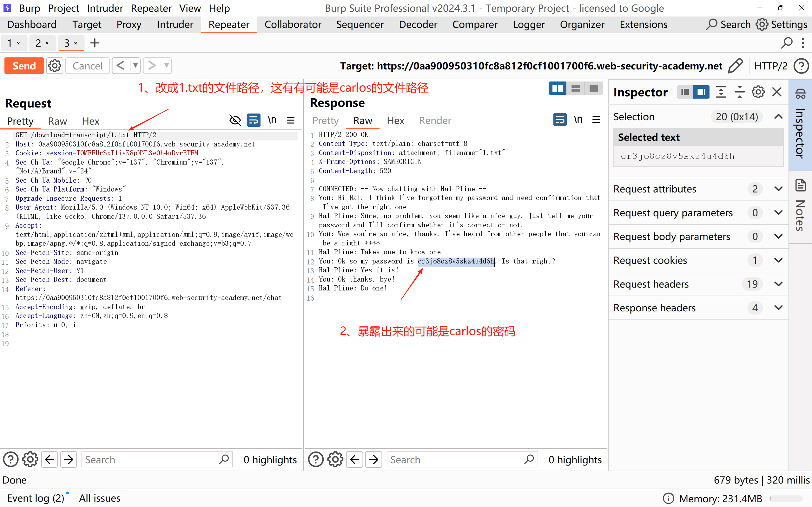812x507 pixels.
Task: Click Collapse all sections icon in Inspector
Action: 739,92
